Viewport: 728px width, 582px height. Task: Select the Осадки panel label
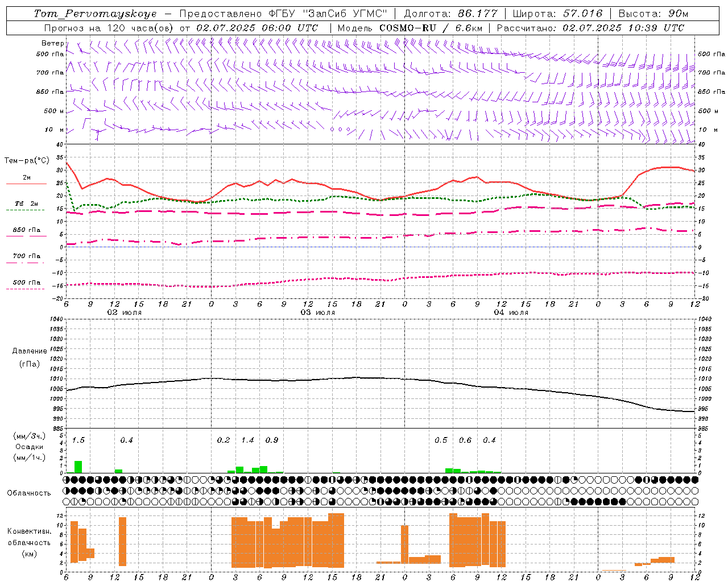click(x=30, y=447)
